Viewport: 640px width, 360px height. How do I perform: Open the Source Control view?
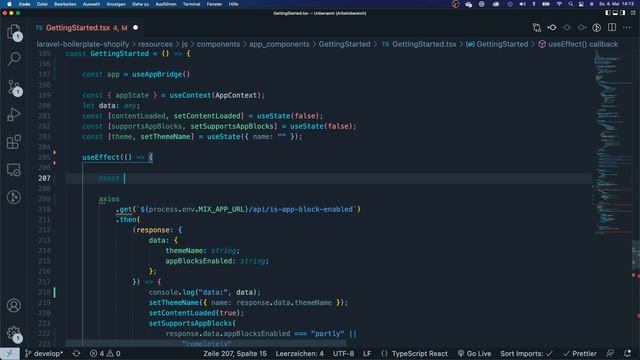click(x=14, y=87)
